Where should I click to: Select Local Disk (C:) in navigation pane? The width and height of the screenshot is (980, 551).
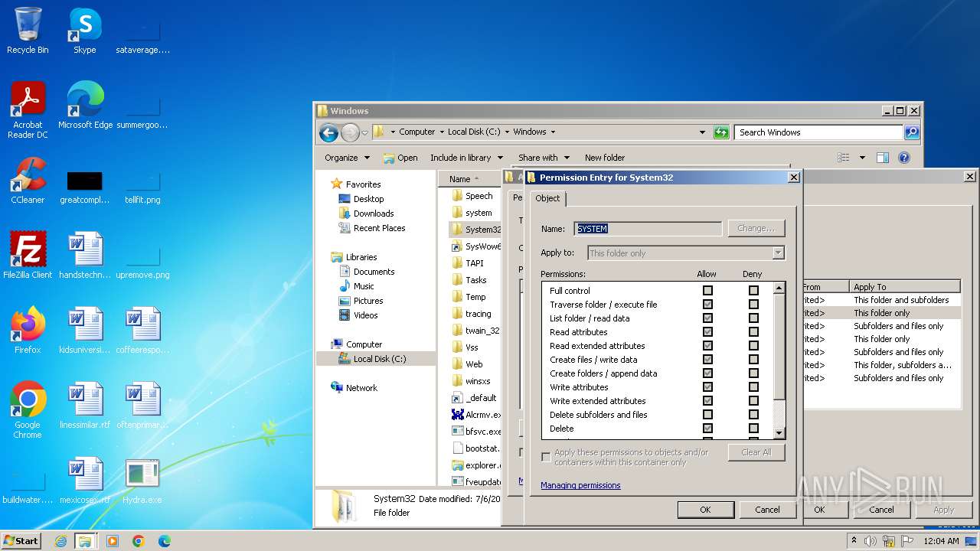[x=380, y=359]
